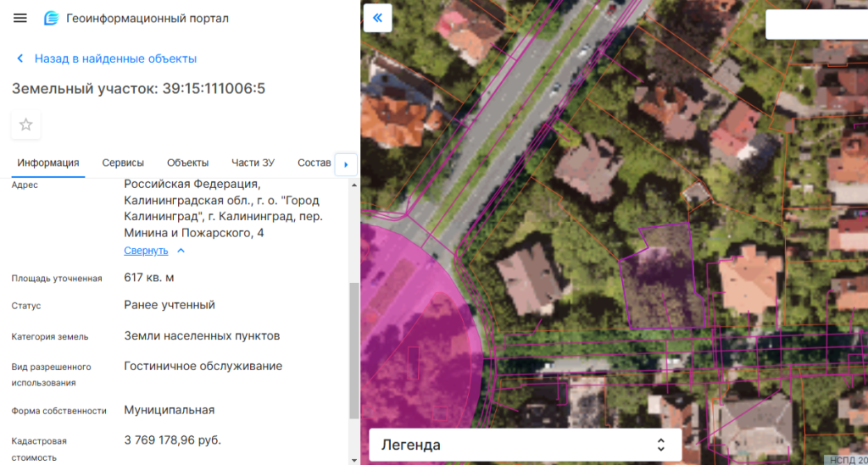Screen dimensions: 868x465
Task: Collapse the address using the up chevron
Action: 181,251
